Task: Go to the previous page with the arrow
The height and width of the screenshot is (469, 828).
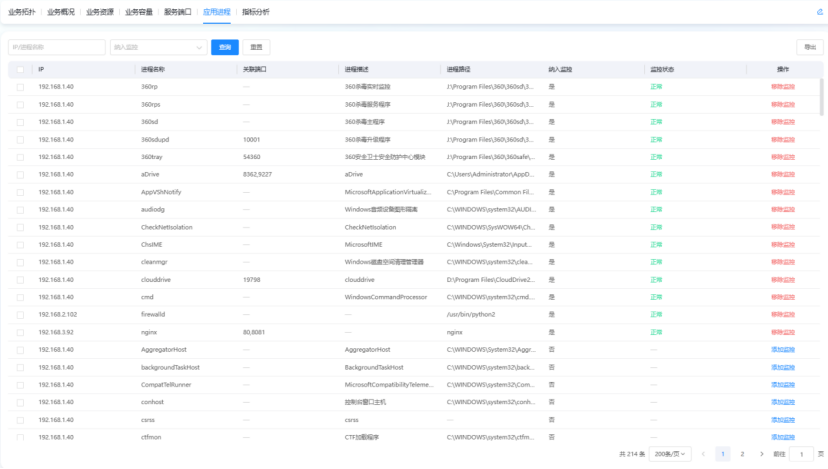Action: click(x=703, y=454)
